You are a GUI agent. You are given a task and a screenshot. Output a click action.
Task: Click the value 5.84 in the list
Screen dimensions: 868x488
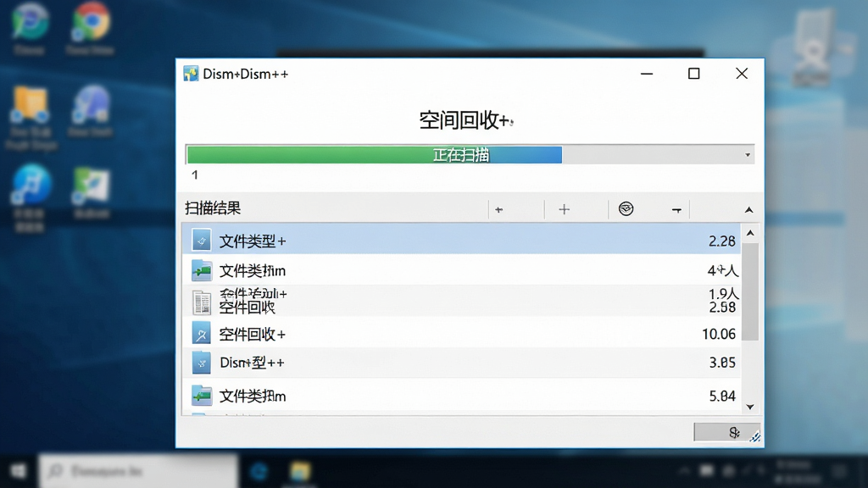click(722, 396)
